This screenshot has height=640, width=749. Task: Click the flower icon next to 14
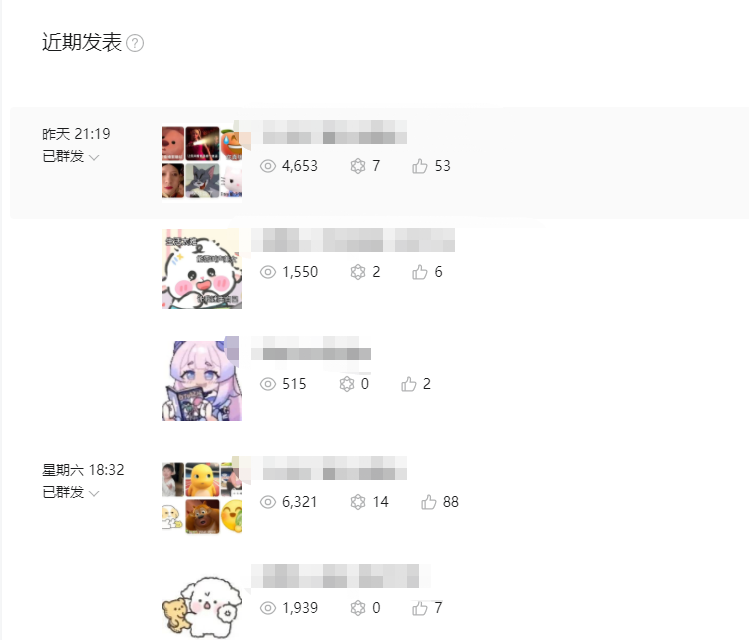(x=358, y=502)
